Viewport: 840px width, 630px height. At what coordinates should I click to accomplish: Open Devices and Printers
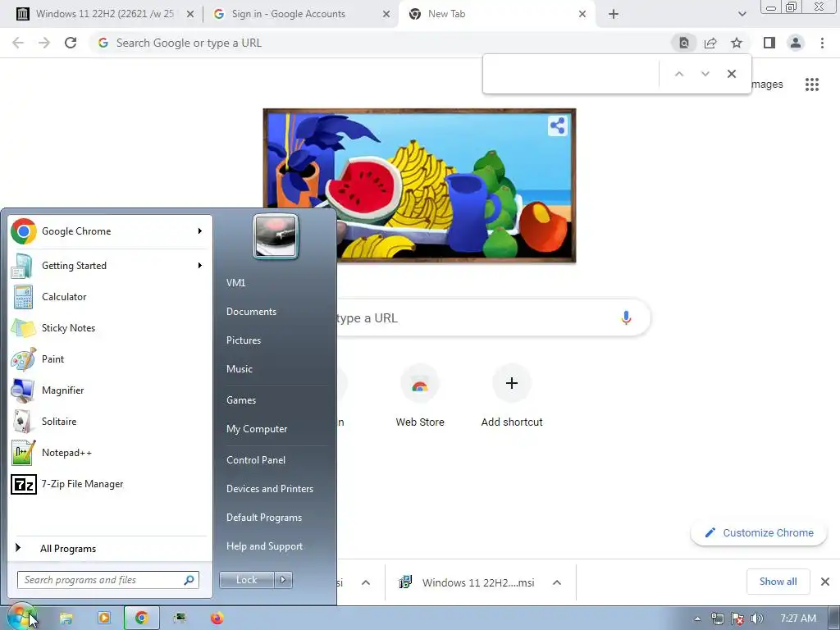point(269,489)
